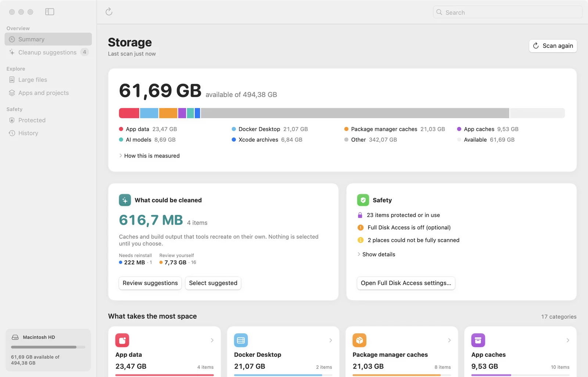
Task: Click the 'Review yourself' 7,73 GB value
Action: point(175,263)
